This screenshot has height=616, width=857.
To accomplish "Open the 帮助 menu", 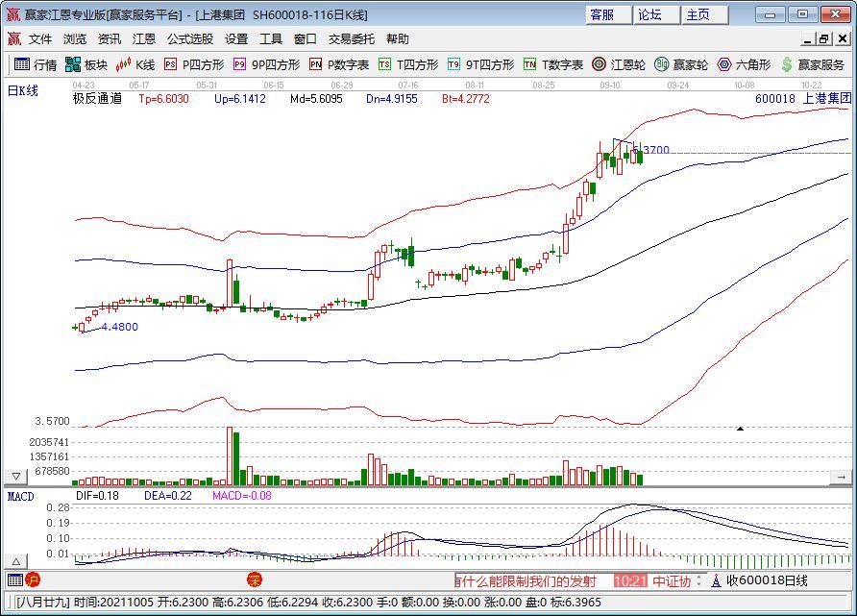I will (398, 38).
